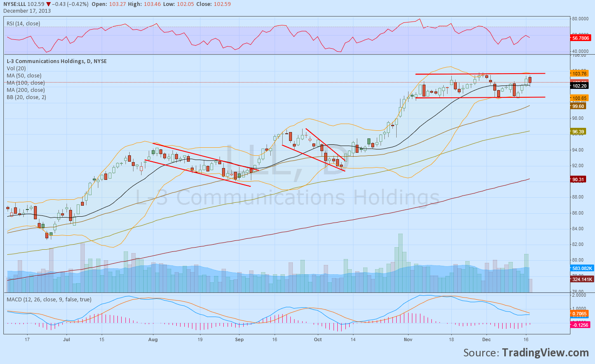Click the 80.0000 RSI axis label
The height and width of the screenshot is (364, 595).
(581, 19)
